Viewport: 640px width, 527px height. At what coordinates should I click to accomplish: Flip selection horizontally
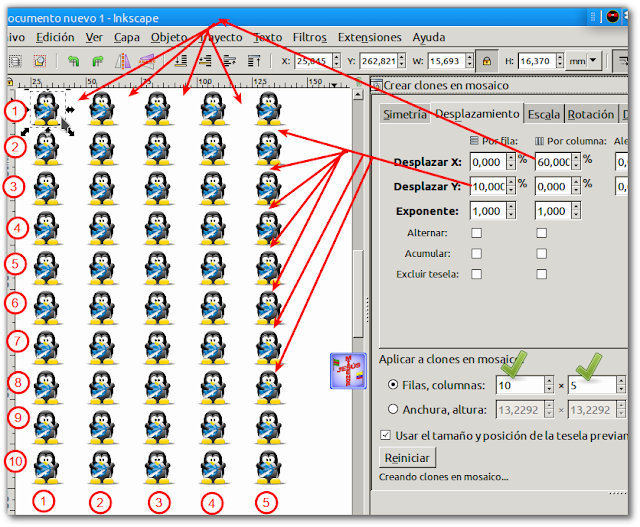[x=123, y=61]
